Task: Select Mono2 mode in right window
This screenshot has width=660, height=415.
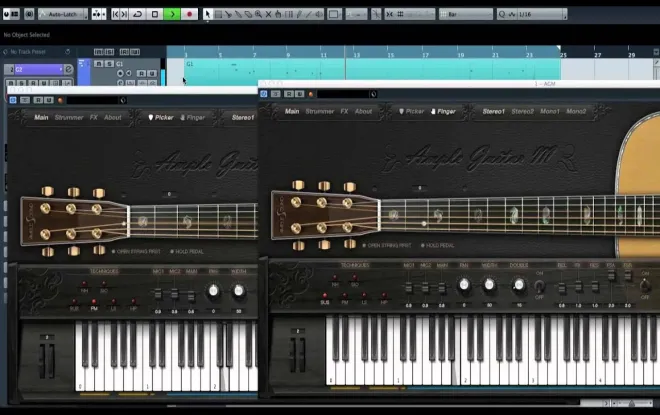Action: click(x=576, y=112)
